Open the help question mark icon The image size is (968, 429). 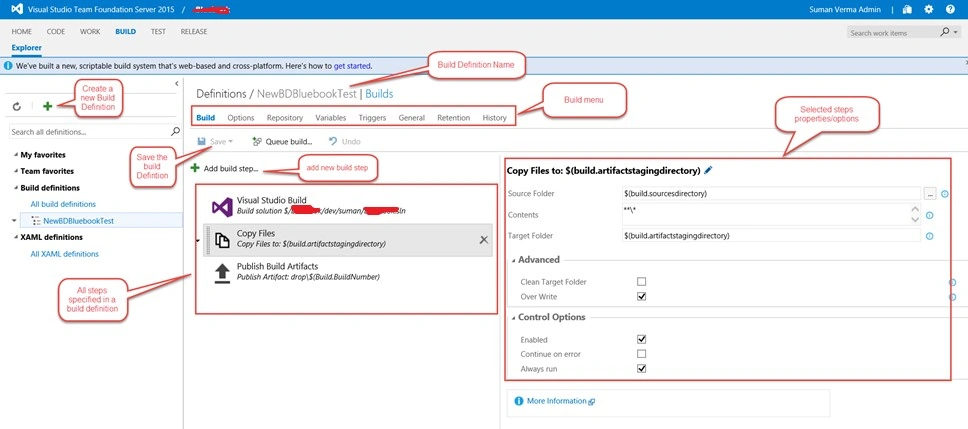pyautogui.click(x=950, y=9)
